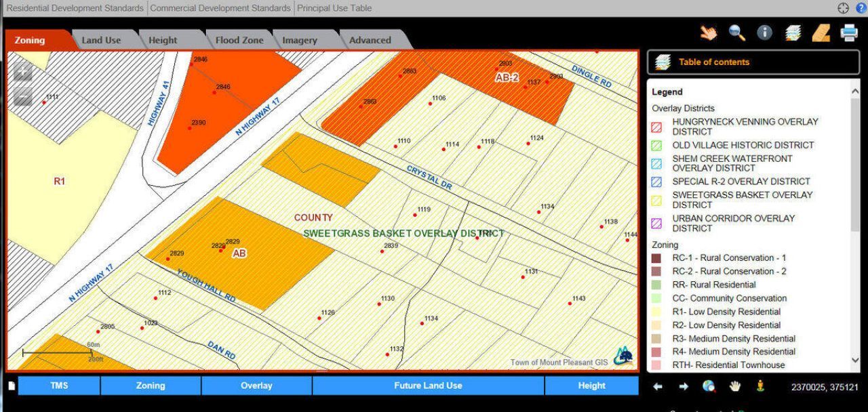
Task: Click the Future Land Use column header
Action: (428, 386)
